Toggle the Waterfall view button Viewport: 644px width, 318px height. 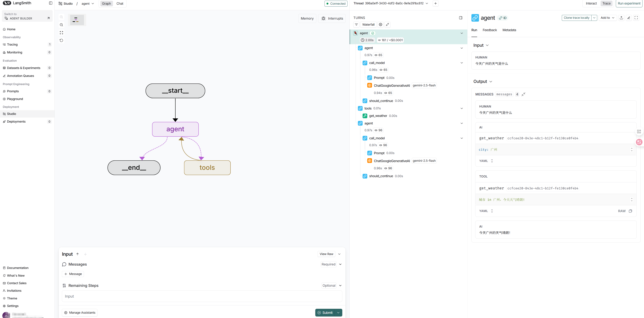pyautogui.click(x=368, y=24)
